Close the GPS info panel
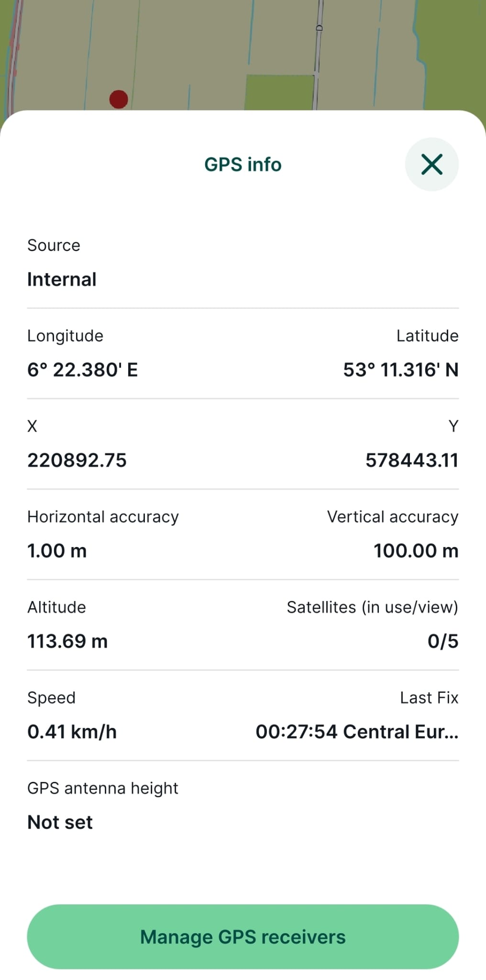This screenshot has width=486, height=980. (431, 164)
